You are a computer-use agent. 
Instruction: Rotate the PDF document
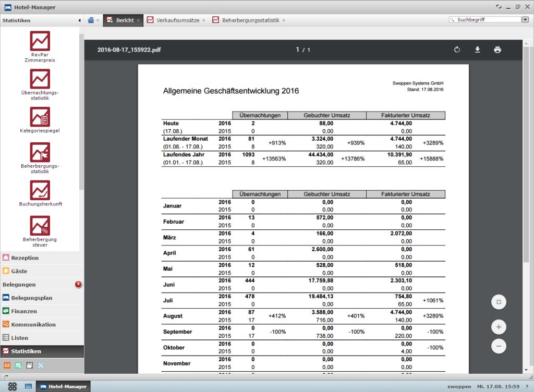pos(457,50)
